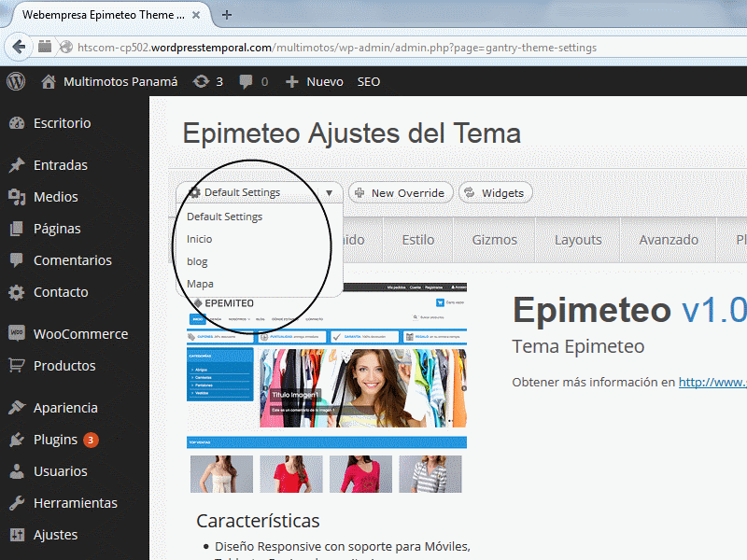The width and height of the screenshot is (747, 560).
Task: Click the Herramientas sidebar label
Action: pyautogui.click(x=76, y=503)
